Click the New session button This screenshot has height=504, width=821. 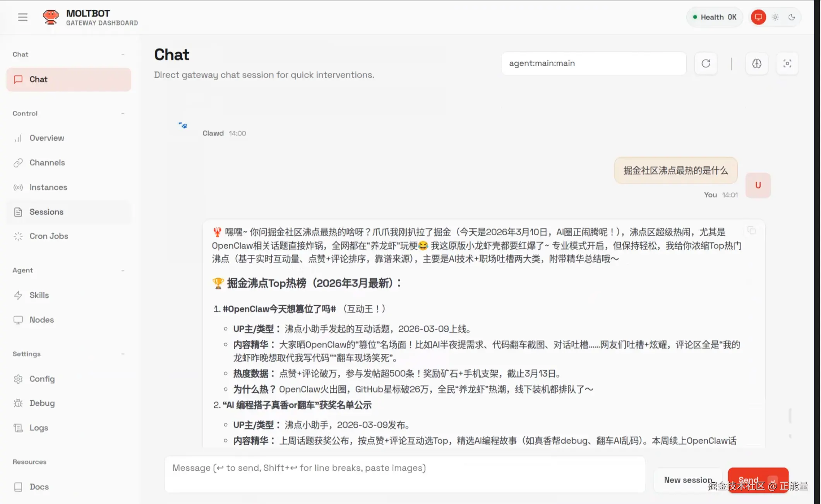pos(688,480)
